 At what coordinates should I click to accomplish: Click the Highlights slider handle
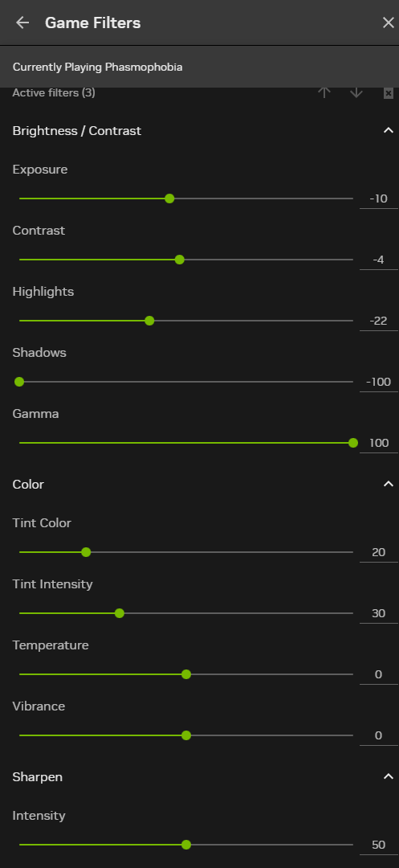[149, 321]
